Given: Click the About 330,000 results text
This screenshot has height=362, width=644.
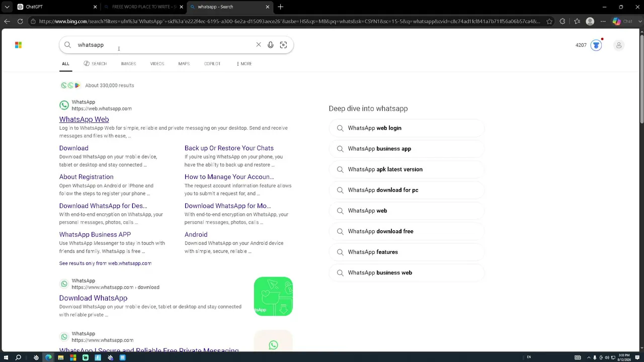Looking at the screenshot, I should [110, 85].
